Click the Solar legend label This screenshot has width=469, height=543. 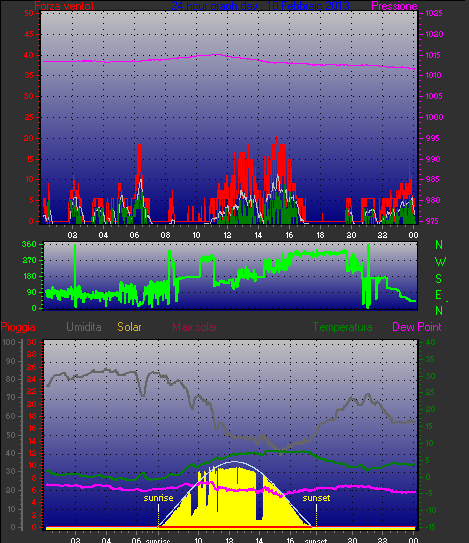click(x=129, y=327)
